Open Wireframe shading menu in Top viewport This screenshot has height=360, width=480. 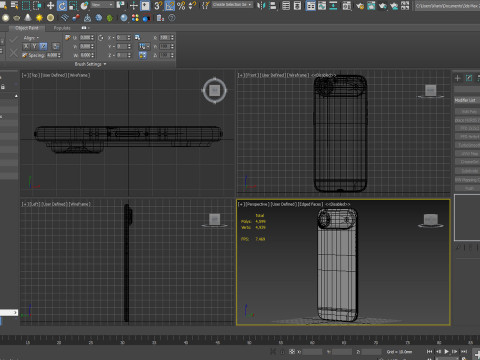(79, 75)
